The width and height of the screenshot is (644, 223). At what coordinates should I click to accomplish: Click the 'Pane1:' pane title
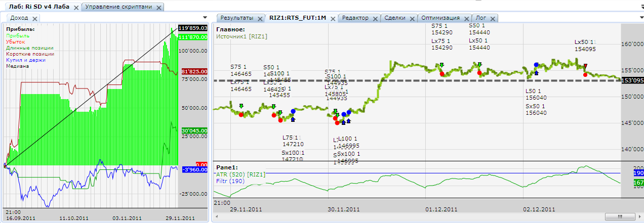click(227, 167)
